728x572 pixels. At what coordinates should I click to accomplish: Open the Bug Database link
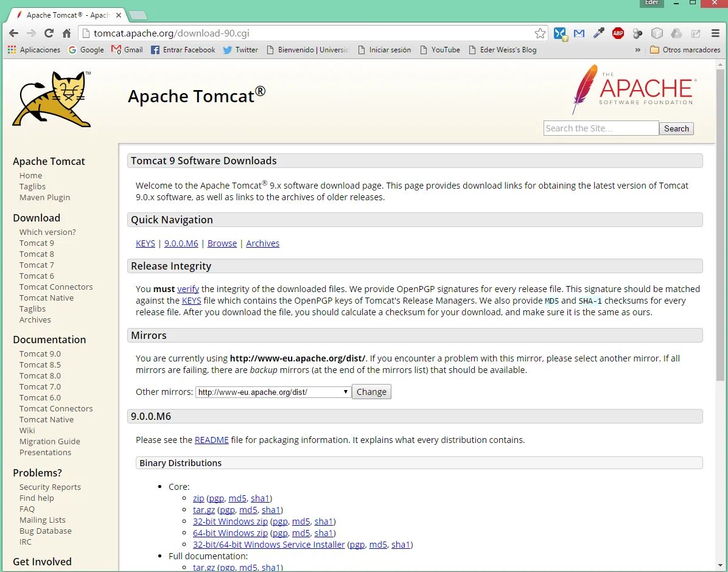tap(46, 531)
